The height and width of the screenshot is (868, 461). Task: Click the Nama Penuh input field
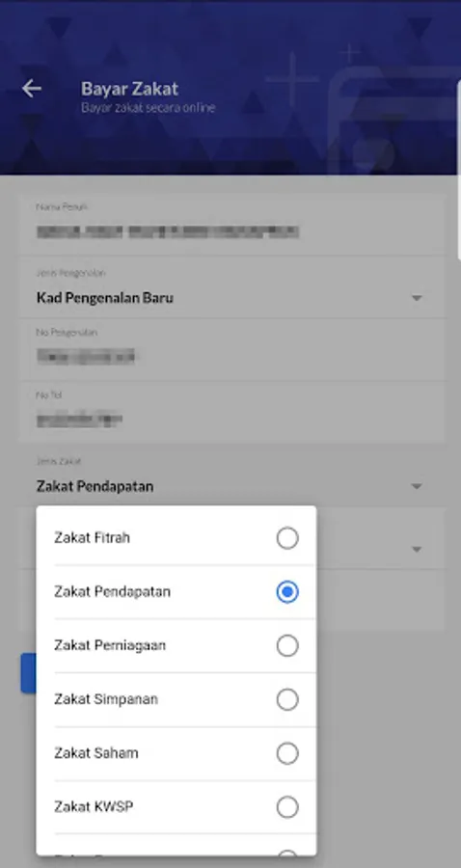(231, 224)
